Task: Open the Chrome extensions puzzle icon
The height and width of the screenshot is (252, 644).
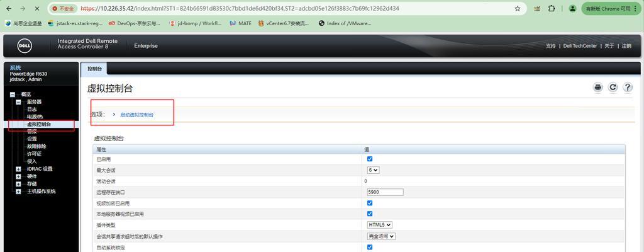Action: click(x=552, y=8)
